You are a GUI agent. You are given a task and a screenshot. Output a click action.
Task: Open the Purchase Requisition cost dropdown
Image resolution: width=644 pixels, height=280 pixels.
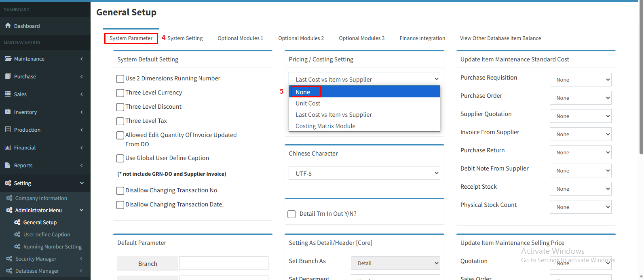pyautogui.click(x=580, y=80)
